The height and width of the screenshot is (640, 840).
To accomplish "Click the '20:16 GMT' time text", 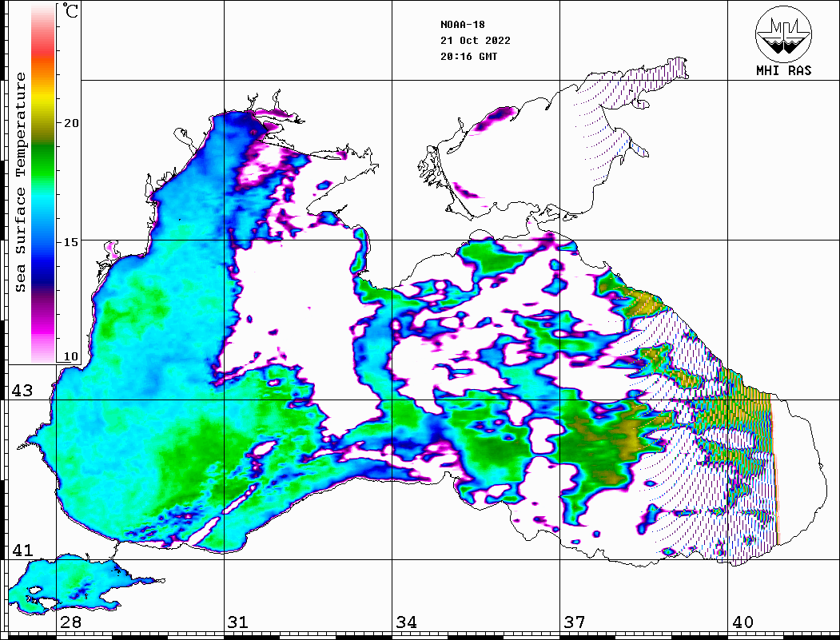I will (x=468, y=57).
